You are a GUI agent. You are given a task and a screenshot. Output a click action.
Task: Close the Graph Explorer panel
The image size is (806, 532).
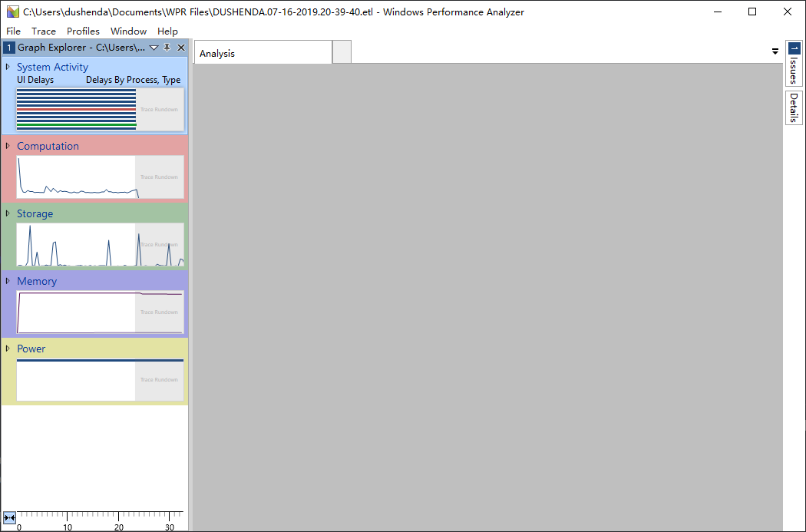coord(181,48)
